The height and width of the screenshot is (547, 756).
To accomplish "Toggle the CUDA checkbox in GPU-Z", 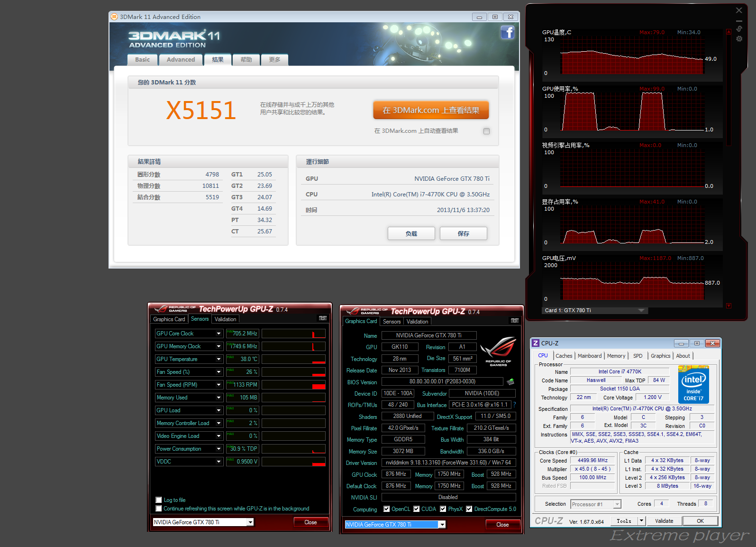I will 417,509.
